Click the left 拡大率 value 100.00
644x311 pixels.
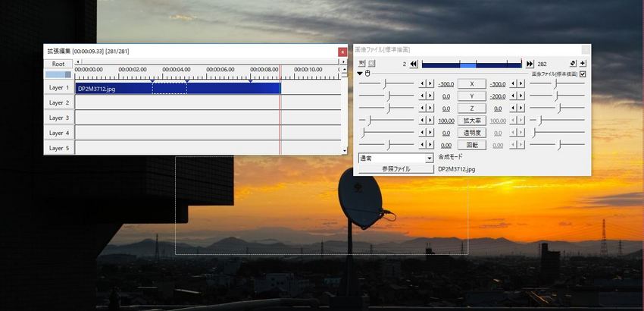446,121
